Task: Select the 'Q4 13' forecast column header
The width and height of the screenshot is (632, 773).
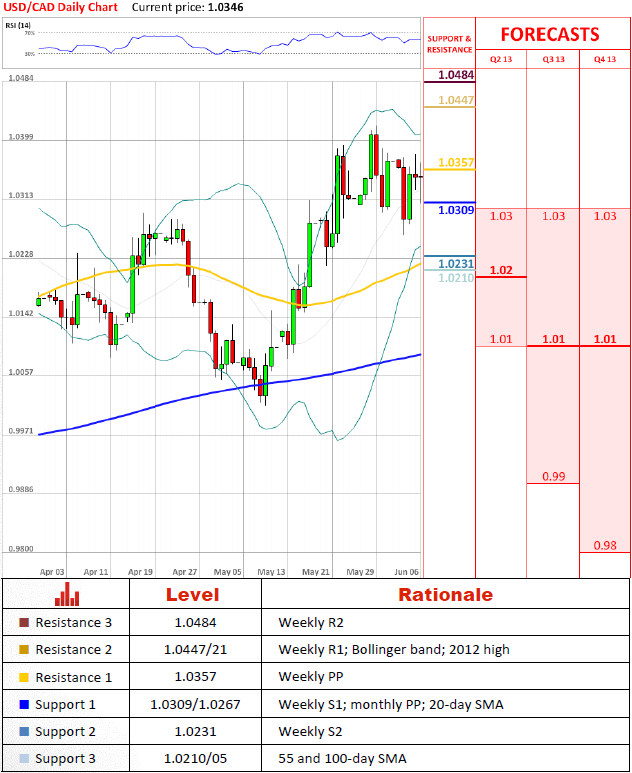Action: click(605, 59)
